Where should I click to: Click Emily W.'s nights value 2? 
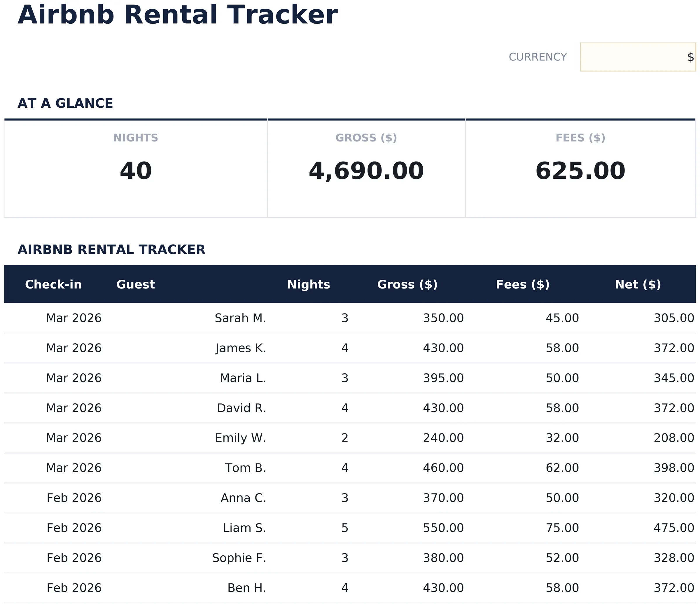click(345, 438)
